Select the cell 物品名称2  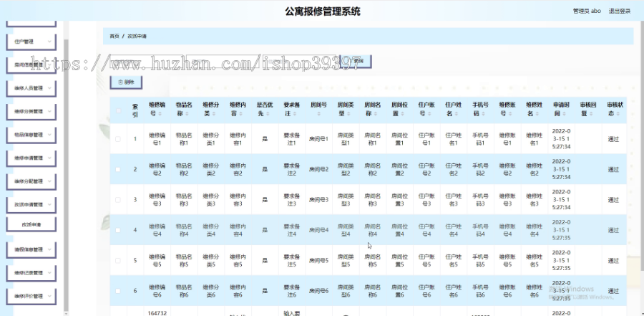click(x=184, y=170)
